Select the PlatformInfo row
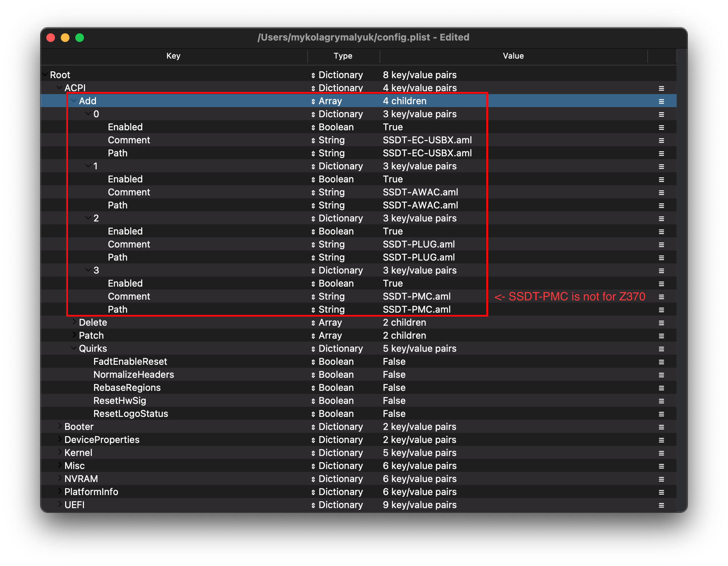The width and height of the screenshot is (728, 566). coord(91,492)
